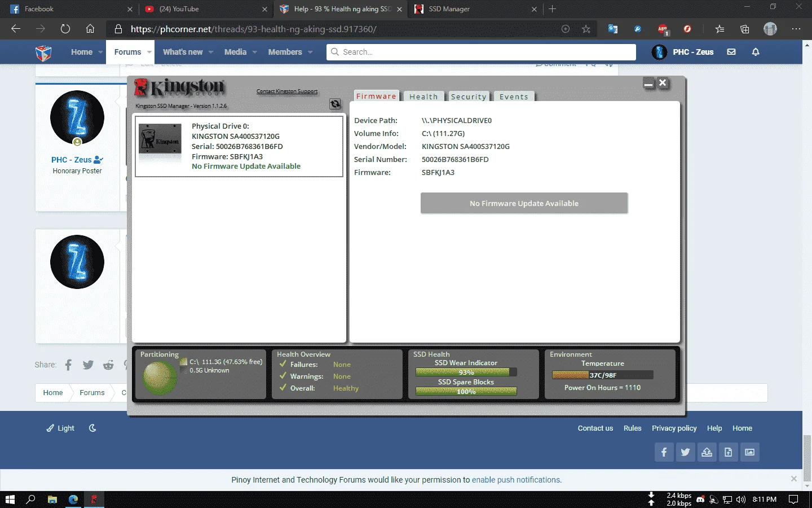
Task: Toggle dark mode with the moon icon
Action: pos(92,428)
